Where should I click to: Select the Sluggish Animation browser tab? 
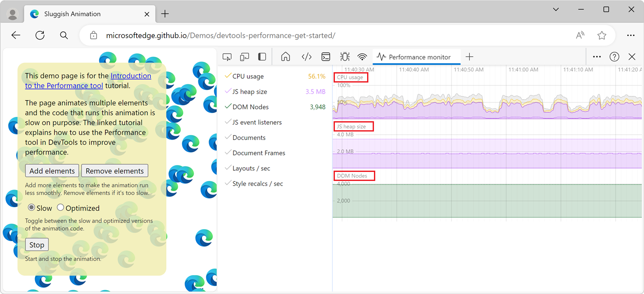coord(89,14)
